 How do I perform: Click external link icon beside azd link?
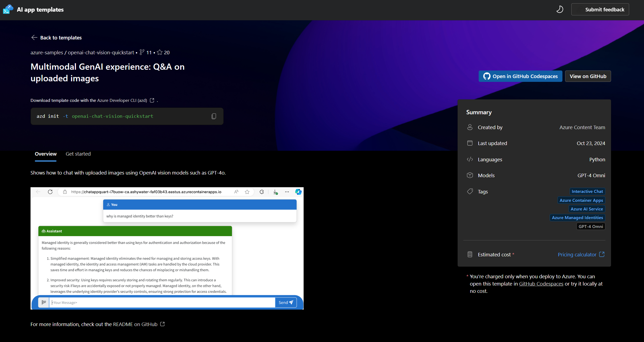point(152,100)
